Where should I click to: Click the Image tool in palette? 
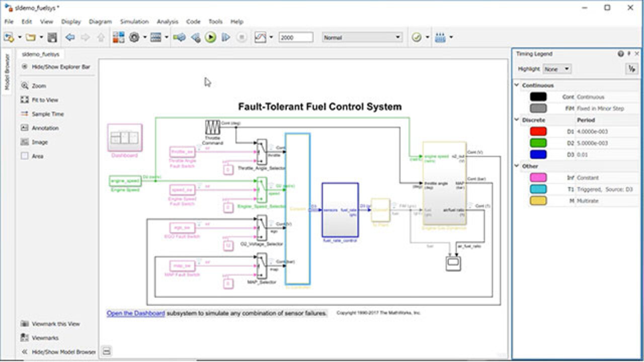[x=25, y=142]
